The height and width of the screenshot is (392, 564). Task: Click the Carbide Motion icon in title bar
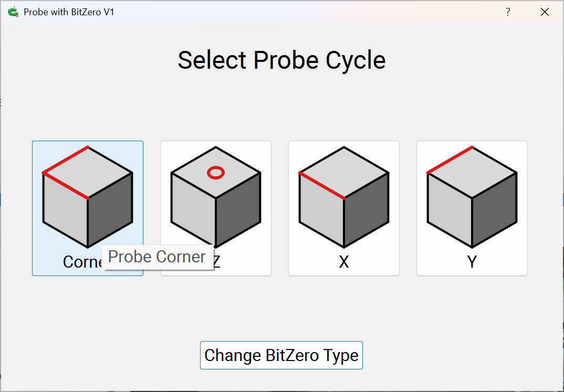click(x=13, y=12)
